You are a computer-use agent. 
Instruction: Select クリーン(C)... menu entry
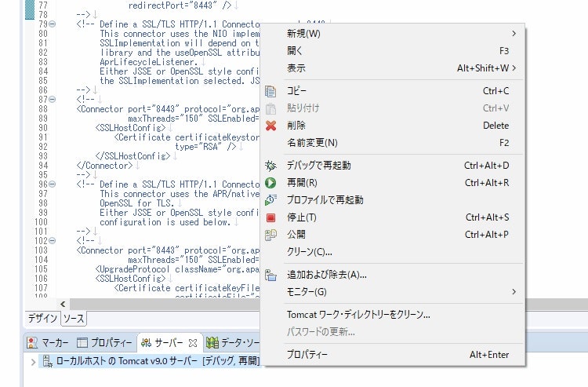coord(394,252)
